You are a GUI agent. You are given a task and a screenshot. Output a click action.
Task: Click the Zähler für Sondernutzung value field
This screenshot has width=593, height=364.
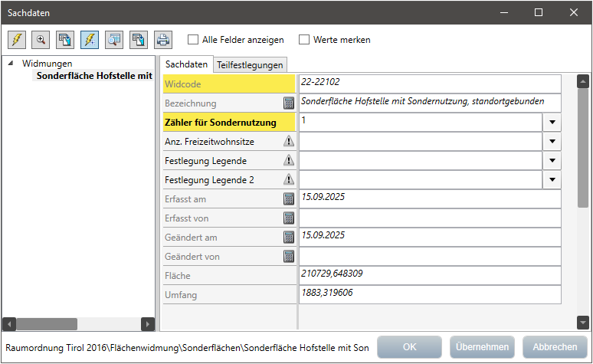tap(421, 122)
